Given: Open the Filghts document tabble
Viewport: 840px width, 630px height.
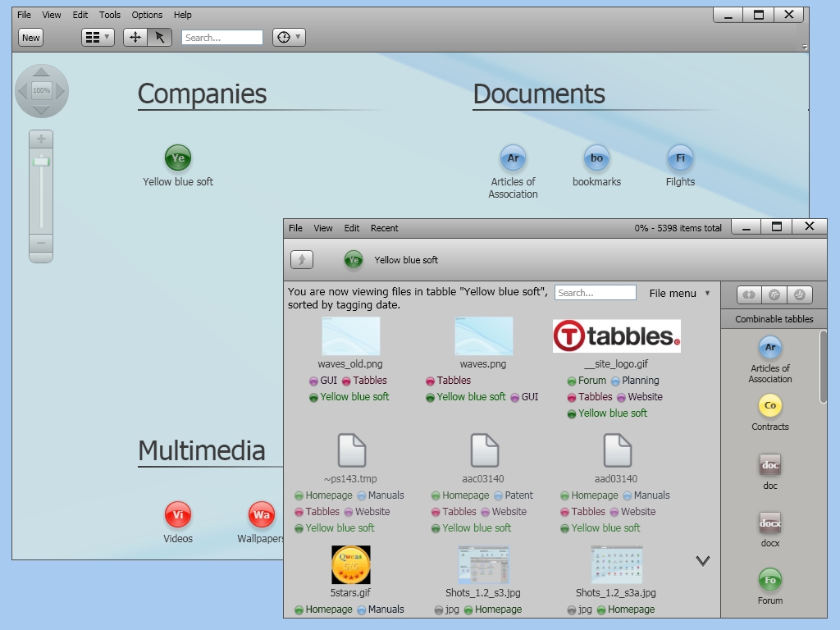Looking at the screenshot, I should (x=679, y=157).
